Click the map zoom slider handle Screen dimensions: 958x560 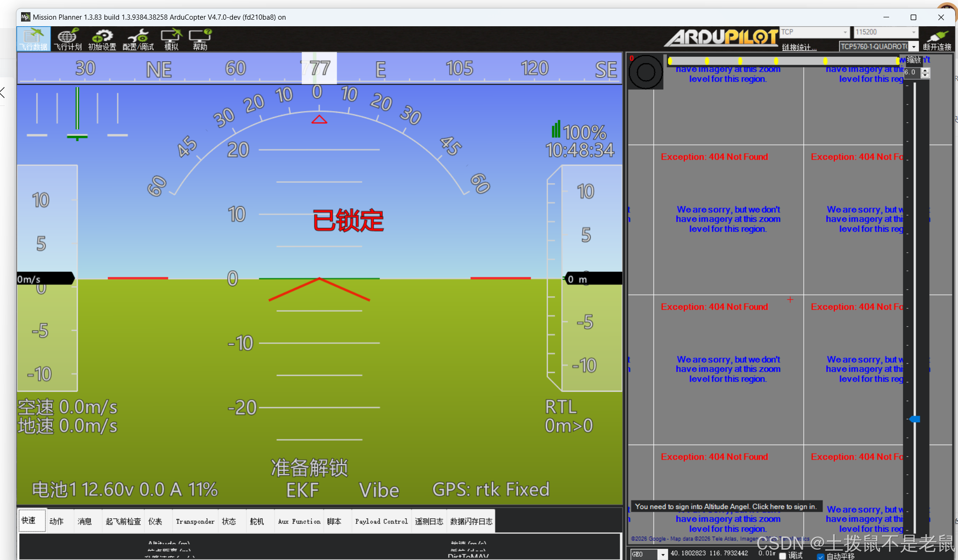(x=915, y=419)
